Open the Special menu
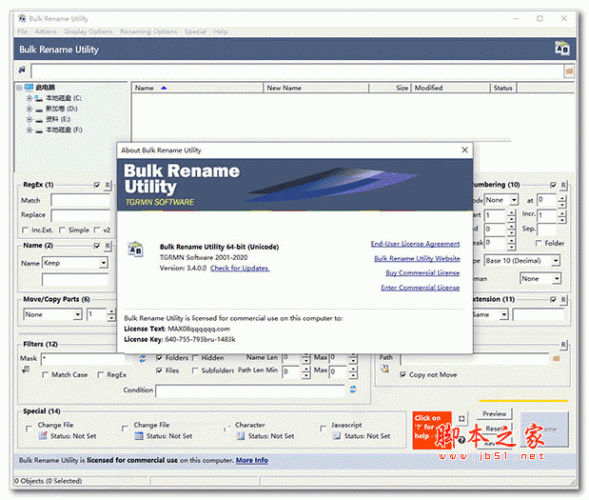This screenshot has height=500, width=589. tap(195, 32)
